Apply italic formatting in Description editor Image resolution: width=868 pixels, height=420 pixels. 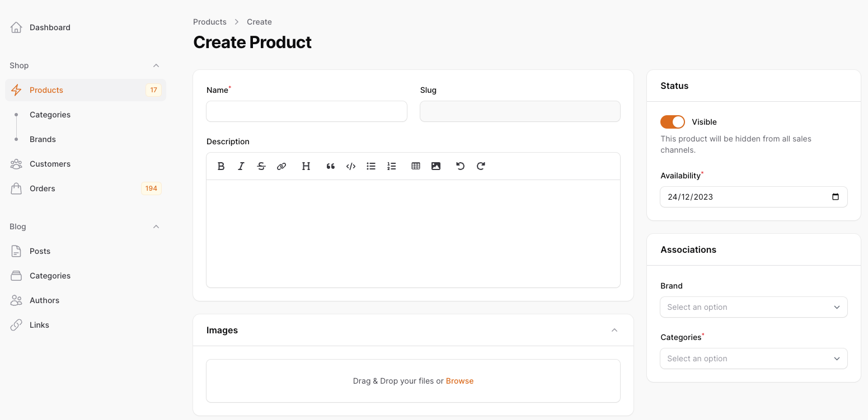click(241, 166)
